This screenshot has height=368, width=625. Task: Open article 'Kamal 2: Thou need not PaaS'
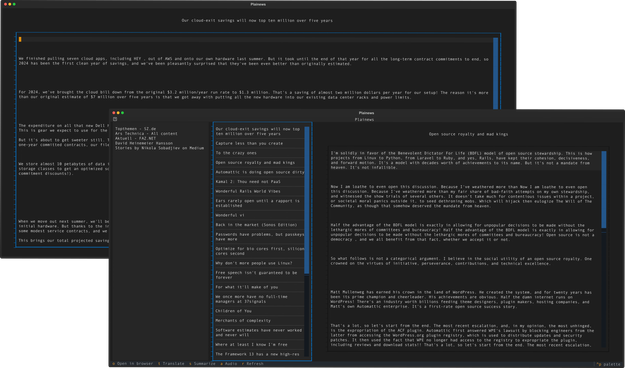pyautogui.click(x=259, y=182)
